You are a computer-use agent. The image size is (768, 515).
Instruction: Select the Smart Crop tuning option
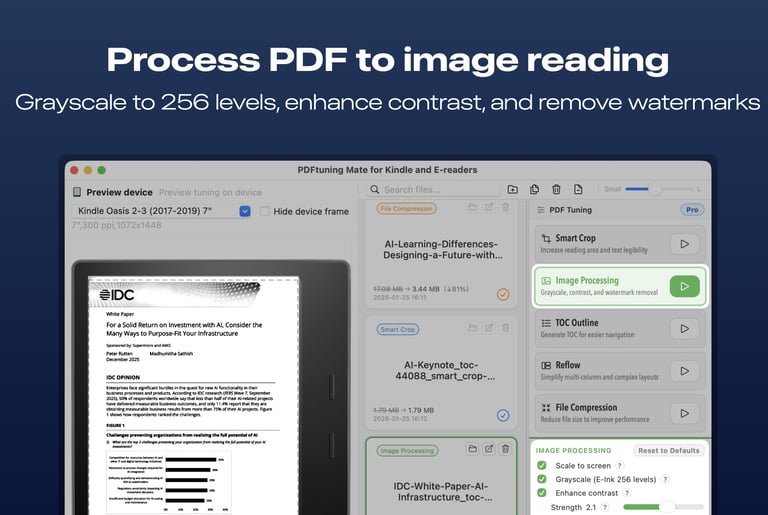pyautogui.click(x=619, y=244)
